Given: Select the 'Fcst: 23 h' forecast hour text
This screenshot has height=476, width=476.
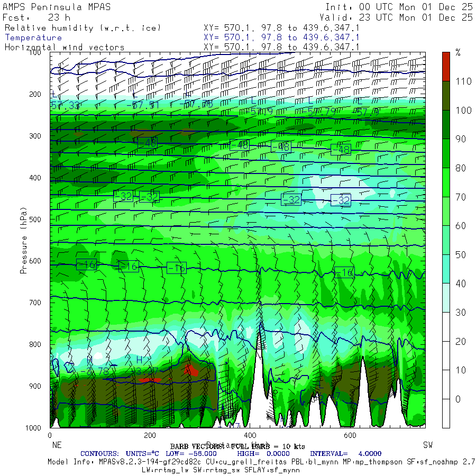Looking at the screenshot, I should pos(36,17).
